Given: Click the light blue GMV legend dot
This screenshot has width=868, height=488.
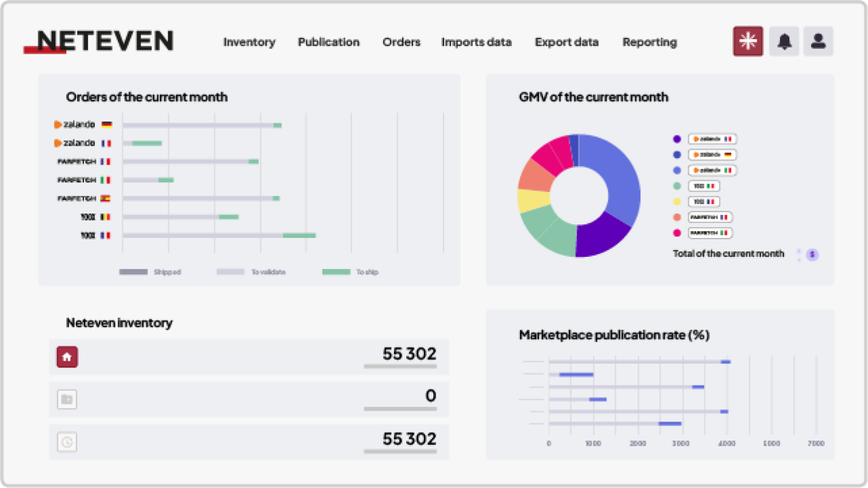Looking at the screenshot, I should [x=677, y=170].
